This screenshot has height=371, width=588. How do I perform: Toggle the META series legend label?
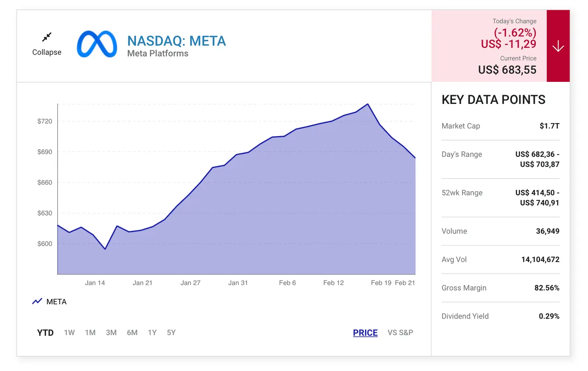click(57, 302)
